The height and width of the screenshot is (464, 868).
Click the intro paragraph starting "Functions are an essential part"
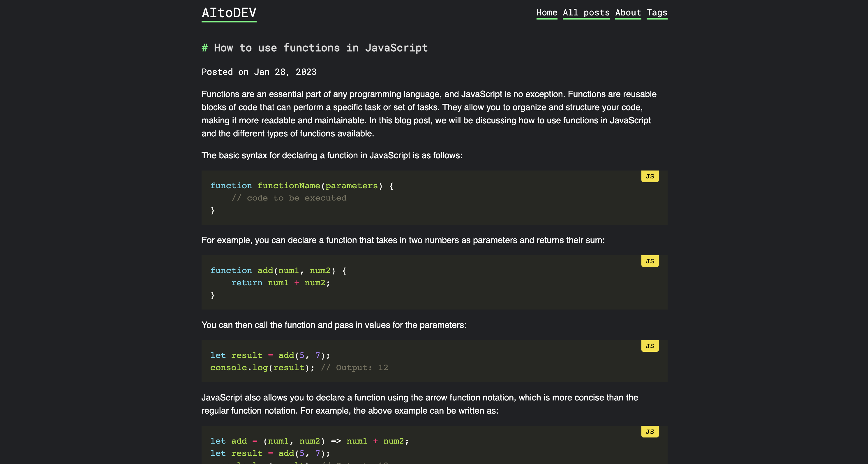pos(429,114)
